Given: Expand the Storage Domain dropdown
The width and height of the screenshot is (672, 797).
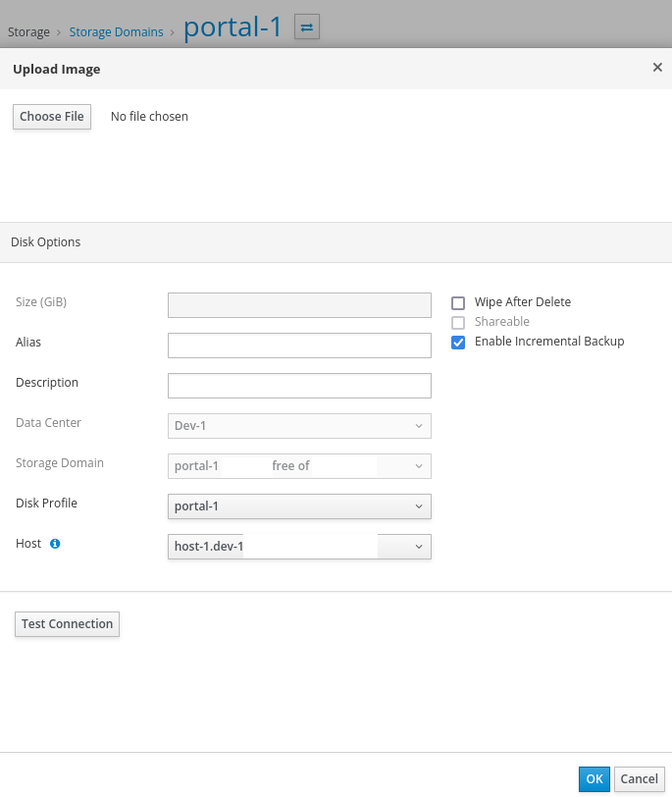Looking at the screenshot, I should coord(299,466).
